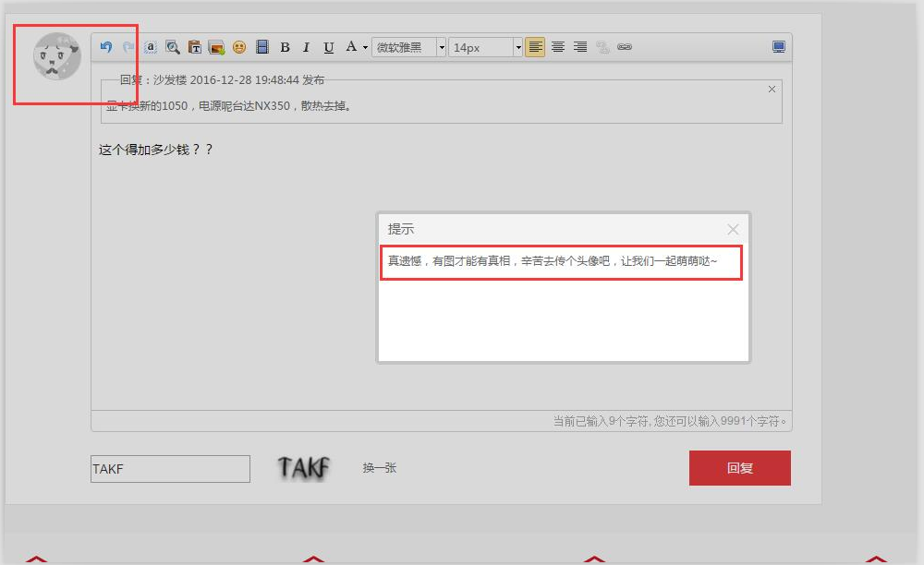Click the red 回复 reply button
Image resolution: width=924 pixels, height=565 pixels.
739,467
